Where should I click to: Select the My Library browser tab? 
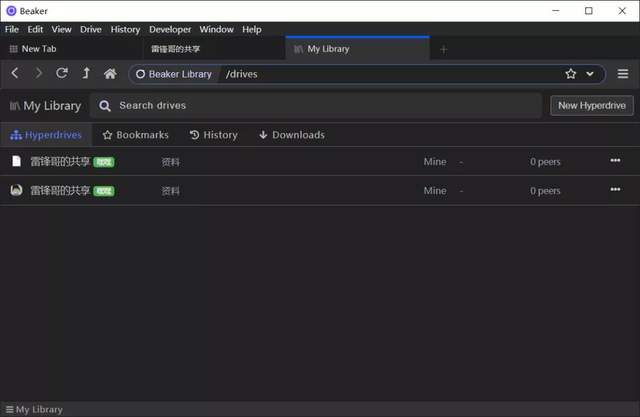358,49
